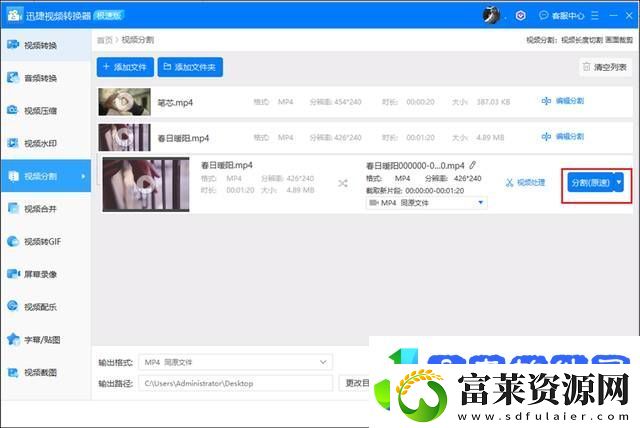The image size is (640, 428).
Task: Click the 字幕/贴图 star icon
Action: click(13, 339)
